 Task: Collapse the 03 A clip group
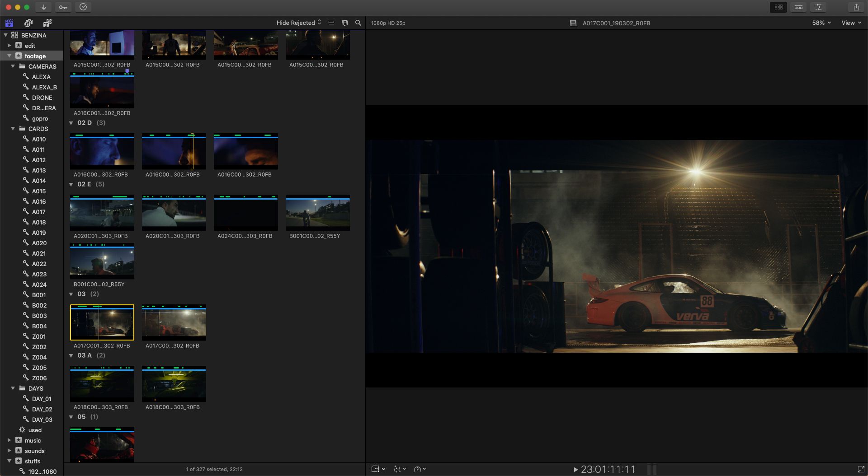(71, 355)
